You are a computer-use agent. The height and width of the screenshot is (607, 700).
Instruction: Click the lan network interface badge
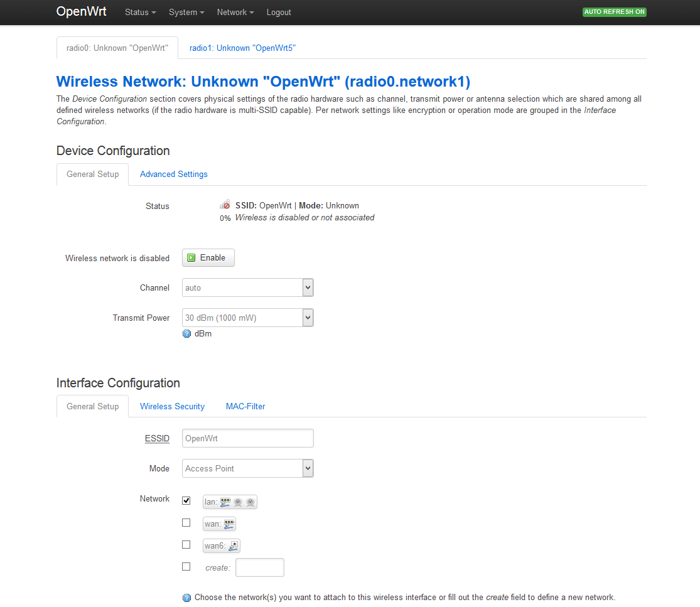[230, 502]
